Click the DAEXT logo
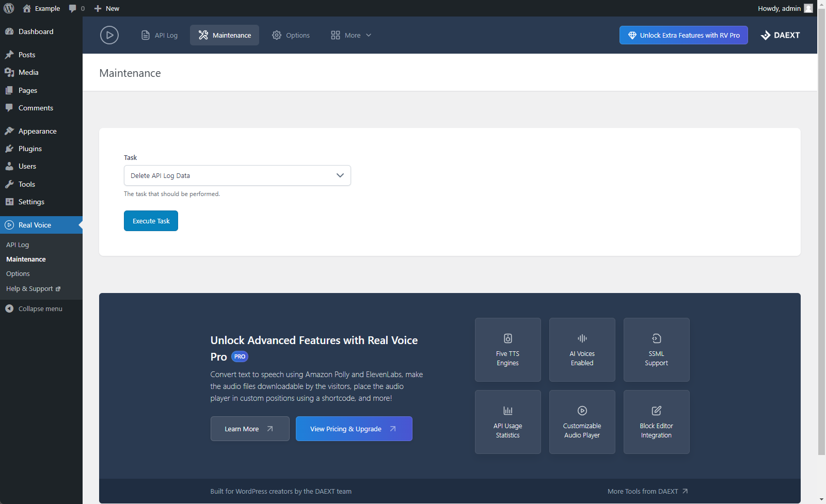 [x=780, y=35]
